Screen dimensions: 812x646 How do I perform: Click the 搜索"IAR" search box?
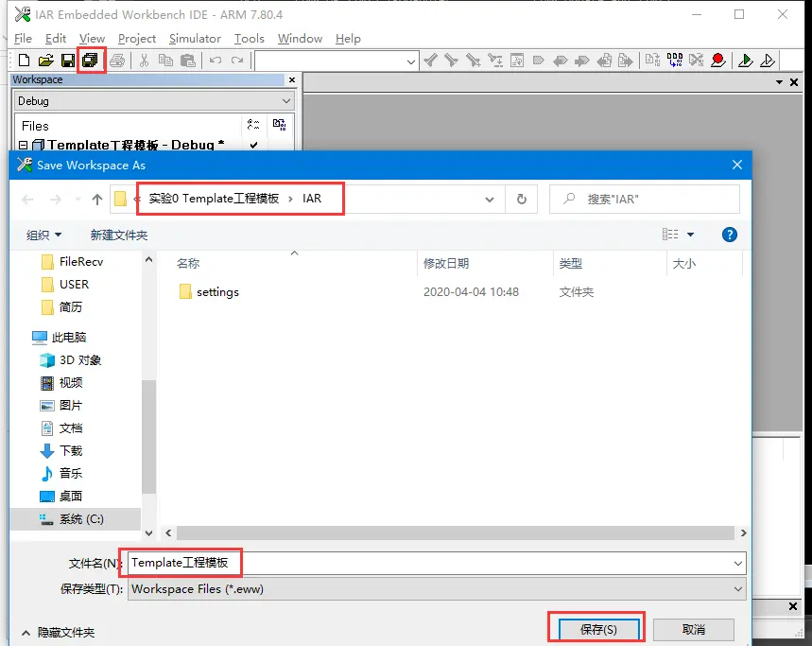645,199
